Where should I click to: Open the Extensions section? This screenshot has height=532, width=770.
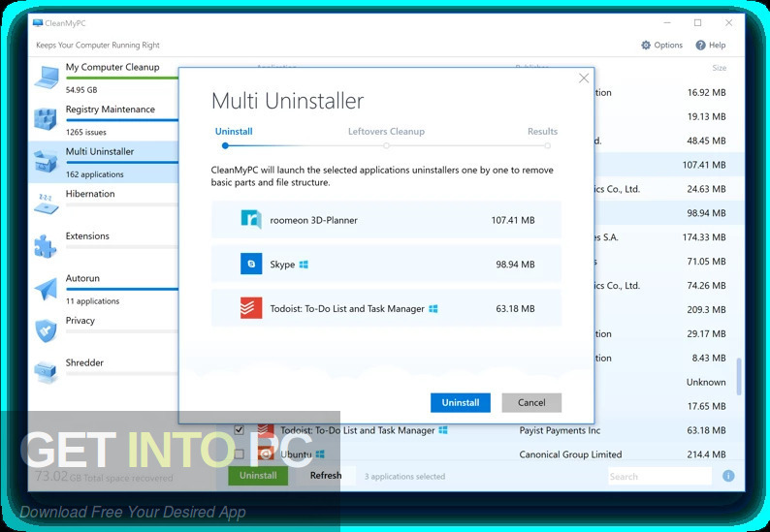click(x=87, y=236)
